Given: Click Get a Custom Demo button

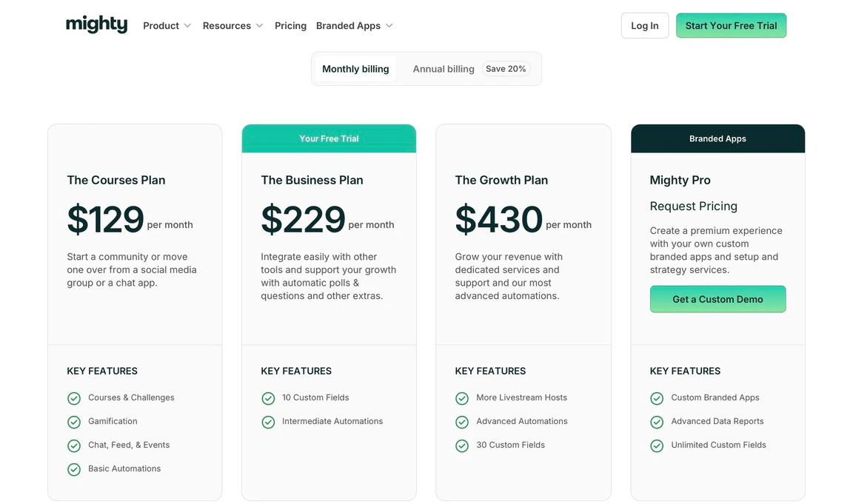Looking at the screenshot, I should 717,299.
